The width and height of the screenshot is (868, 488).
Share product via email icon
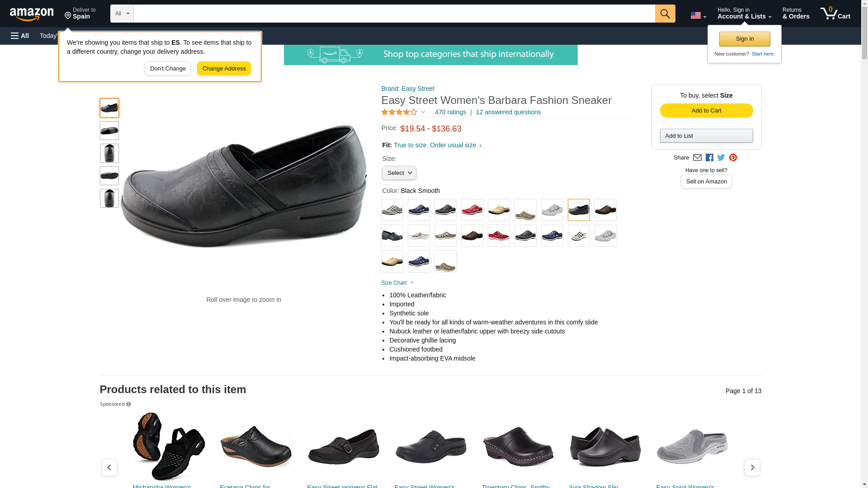point(697,158)
